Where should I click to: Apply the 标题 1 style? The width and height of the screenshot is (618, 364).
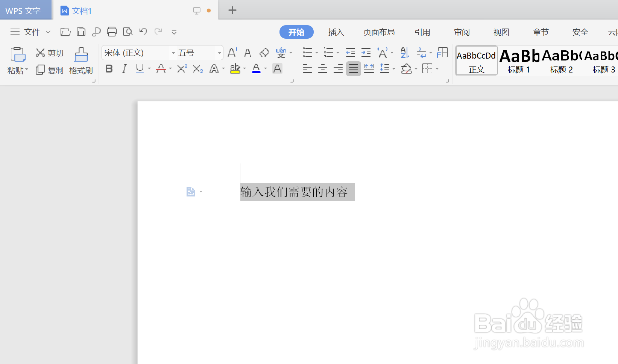pyautogui.click(x=519, y=61)
